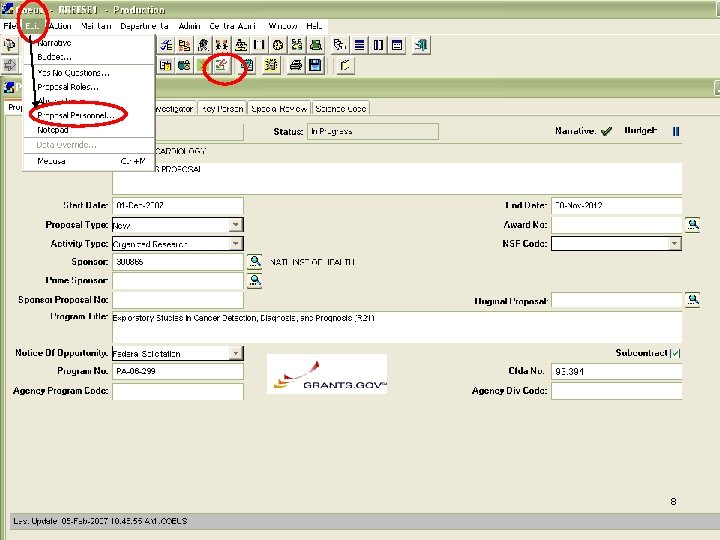Choose Notepad from the Edit menu
Viewport: 720px width, 540px height.
click(x=89, y=130)
